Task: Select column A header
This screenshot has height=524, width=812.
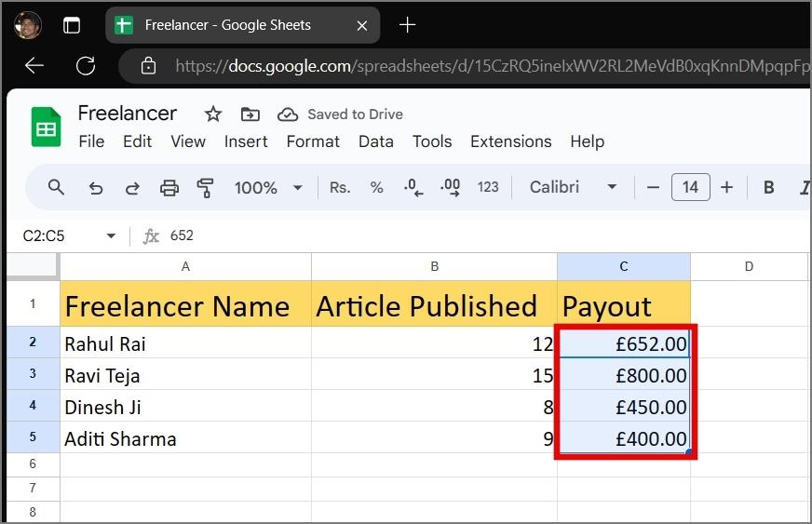Action: click(185, 266)
